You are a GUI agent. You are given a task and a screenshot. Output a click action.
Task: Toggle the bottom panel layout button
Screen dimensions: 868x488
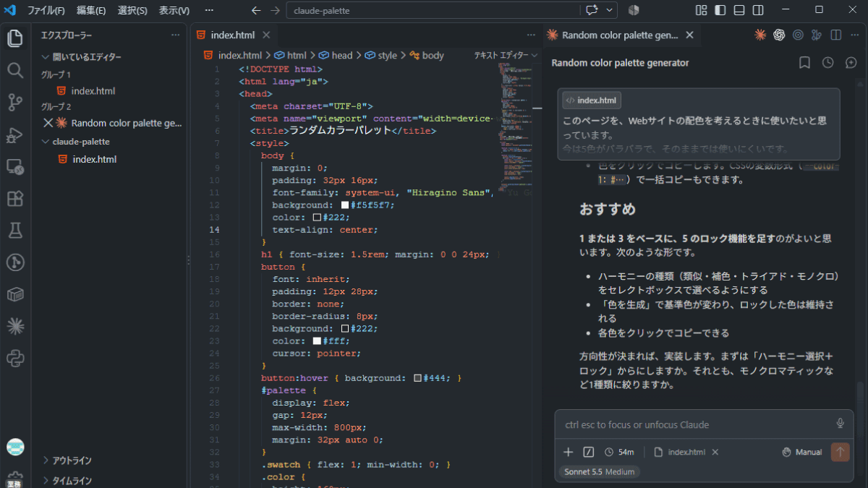click(739, 10)
